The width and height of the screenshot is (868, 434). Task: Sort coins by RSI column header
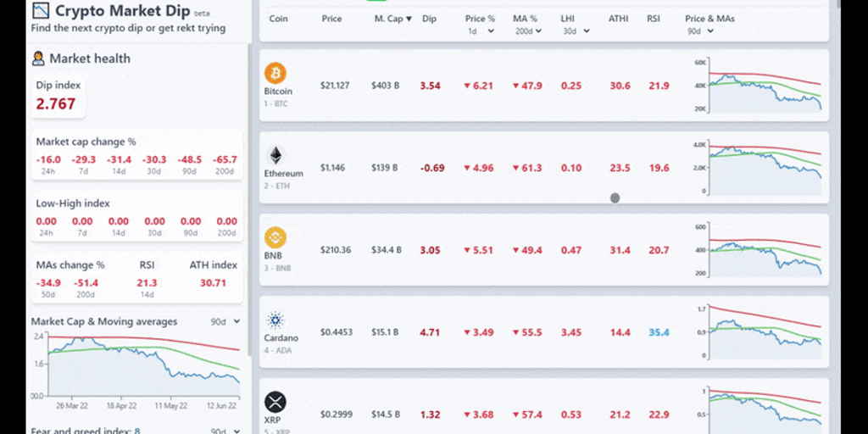654,19
